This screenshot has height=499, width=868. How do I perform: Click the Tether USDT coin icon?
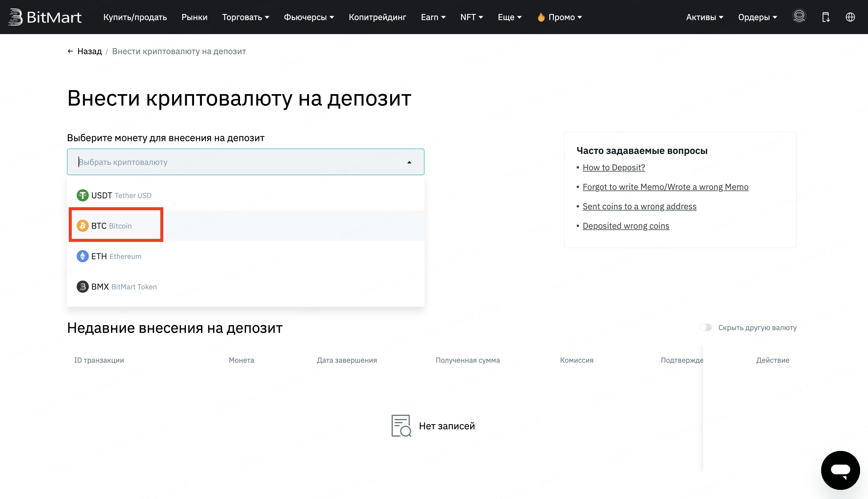click(x=82, y=195)
